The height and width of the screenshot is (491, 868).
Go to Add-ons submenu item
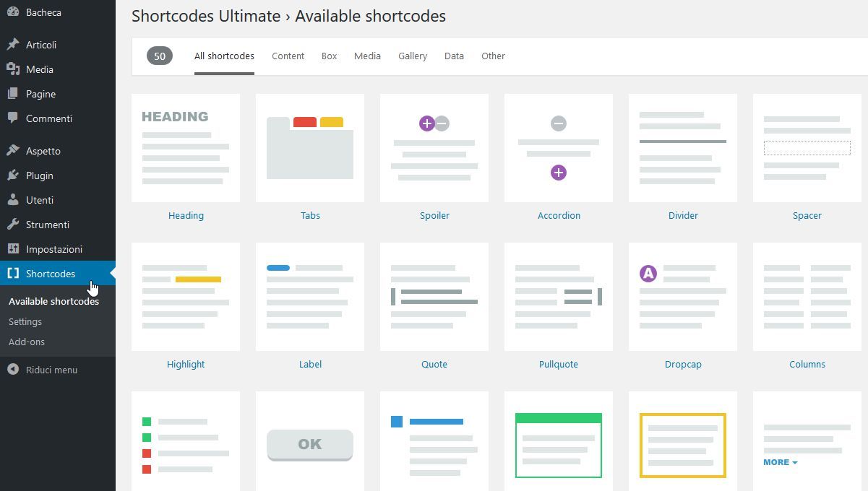tap(27, 342)
